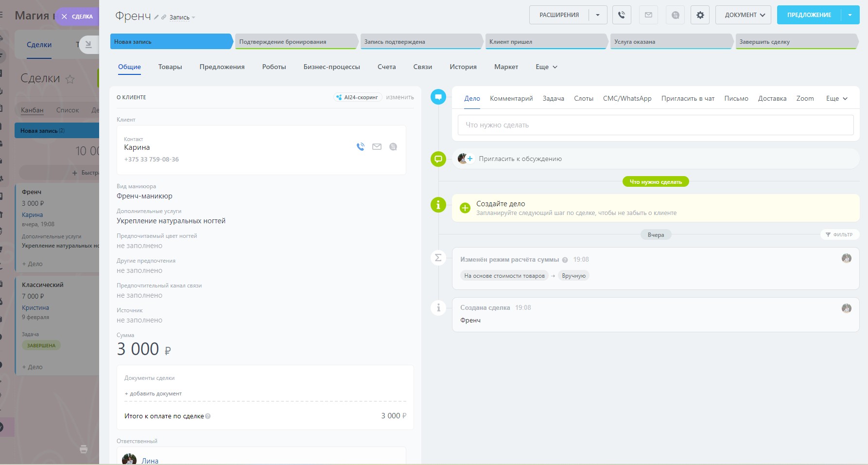Open the История tab
868x465 pixels.
click(x=463, y=67)
